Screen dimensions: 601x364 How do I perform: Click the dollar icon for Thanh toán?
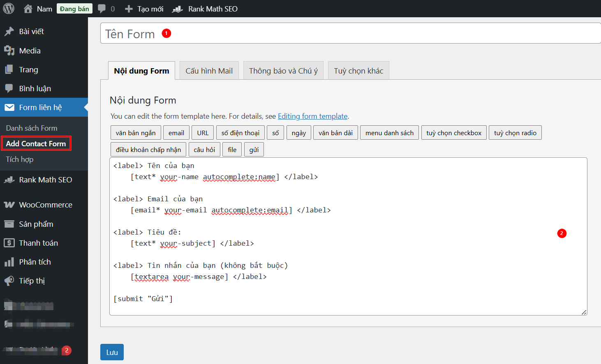(9, 243)
